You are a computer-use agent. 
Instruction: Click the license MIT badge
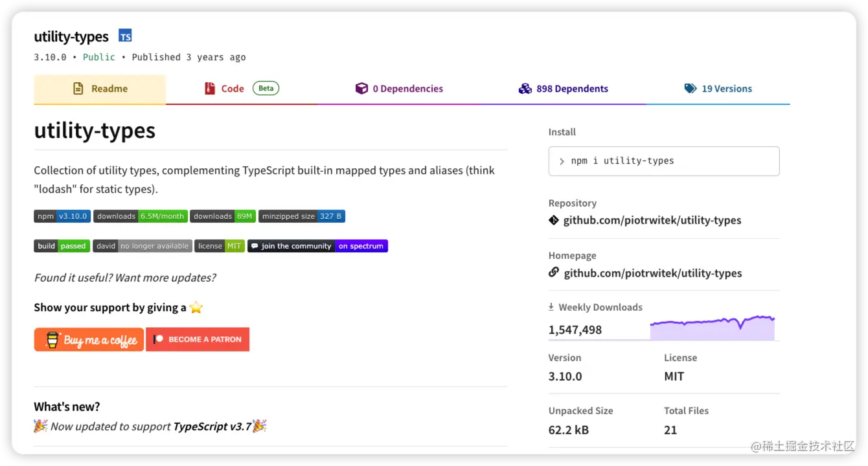[x=220, y=246]
